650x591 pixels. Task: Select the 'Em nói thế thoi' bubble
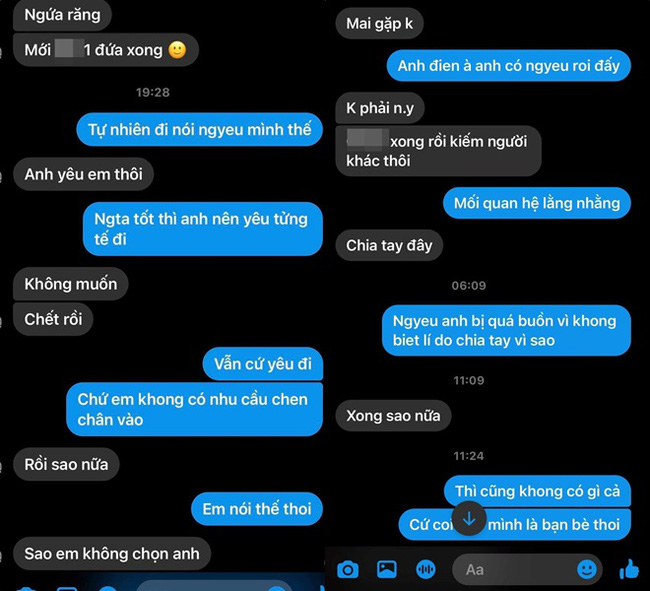point(257,509)
